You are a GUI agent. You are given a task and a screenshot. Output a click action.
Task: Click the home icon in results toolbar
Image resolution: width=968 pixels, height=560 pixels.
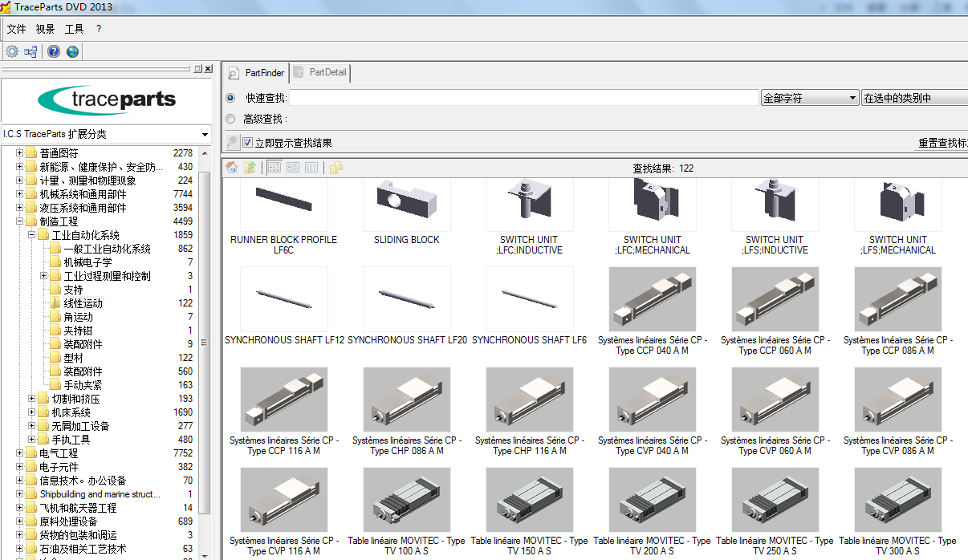(x=231, y=167)
